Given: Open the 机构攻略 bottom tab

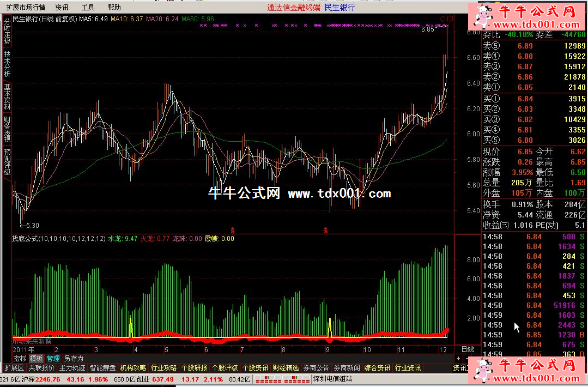Looking at the screenshot, I should [x=133, y=368].
